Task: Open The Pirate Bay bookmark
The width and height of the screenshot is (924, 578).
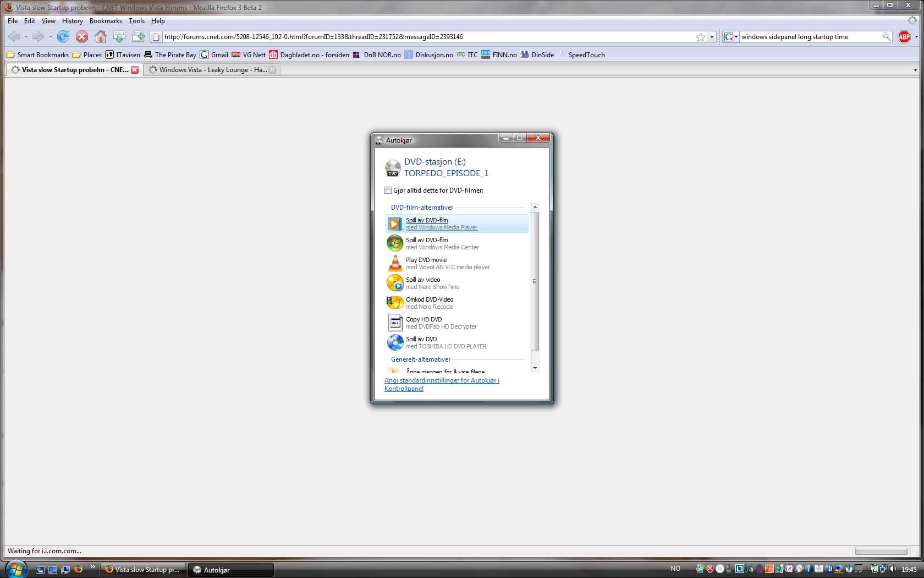Action: pos(170,54)
